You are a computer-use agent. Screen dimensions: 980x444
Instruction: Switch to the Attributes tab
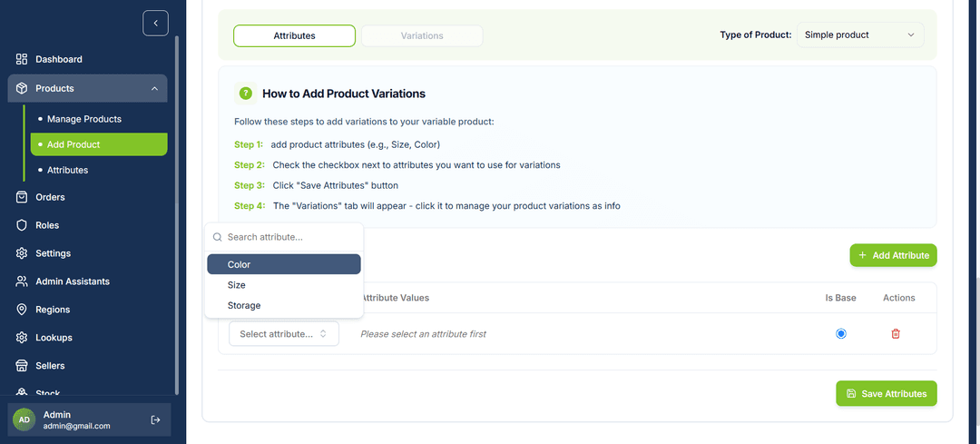coord(294,35)
